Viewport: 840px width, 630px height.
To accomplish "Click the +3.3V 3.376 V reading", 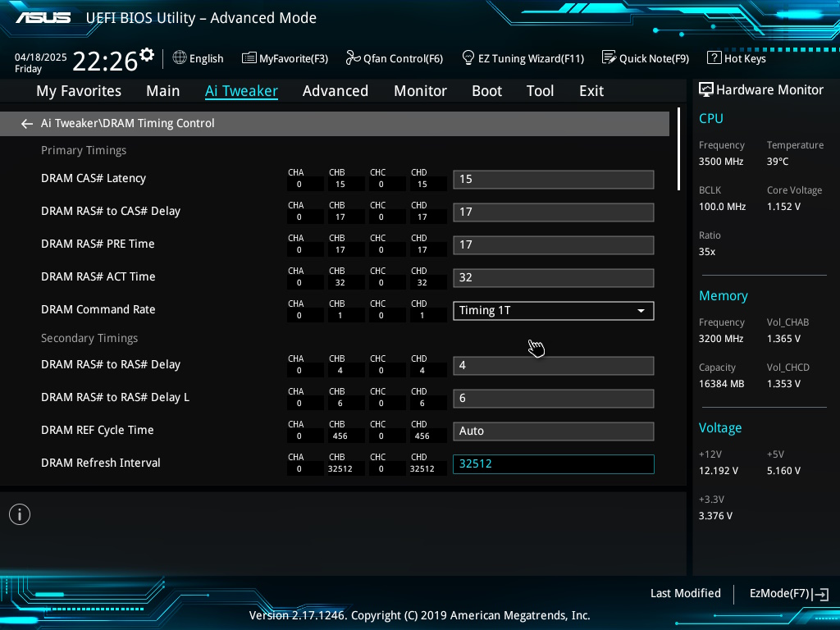I will [x=715, y=516].
